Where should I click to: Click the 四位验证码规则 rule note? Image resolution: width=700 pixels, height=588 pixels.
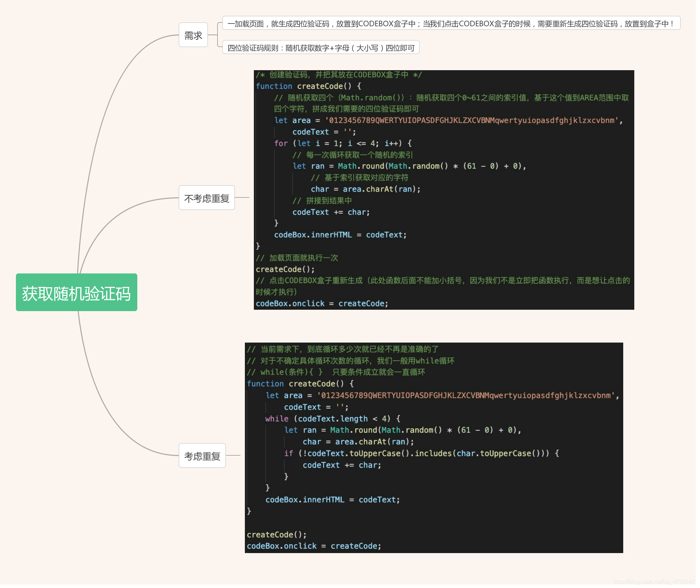[321, 47]
